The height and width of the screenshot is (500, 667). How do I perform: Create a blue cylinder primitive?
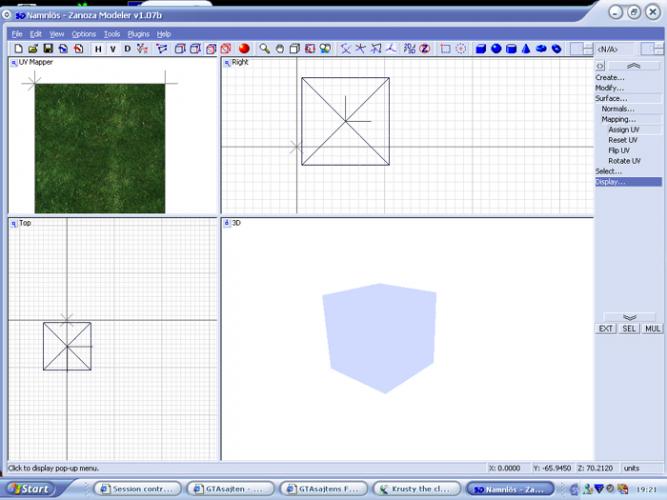(x=510, y=48)
